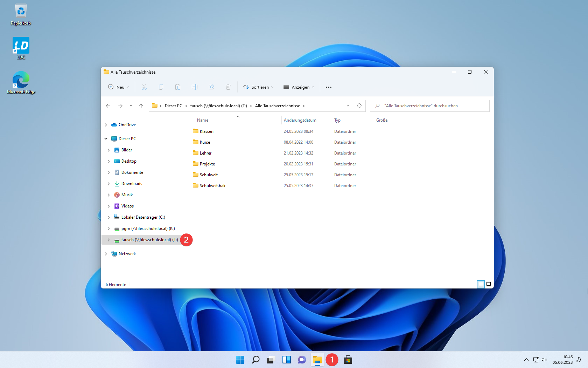Select pgm (K:) network drive
588x368 pixels.
(148, 229)
